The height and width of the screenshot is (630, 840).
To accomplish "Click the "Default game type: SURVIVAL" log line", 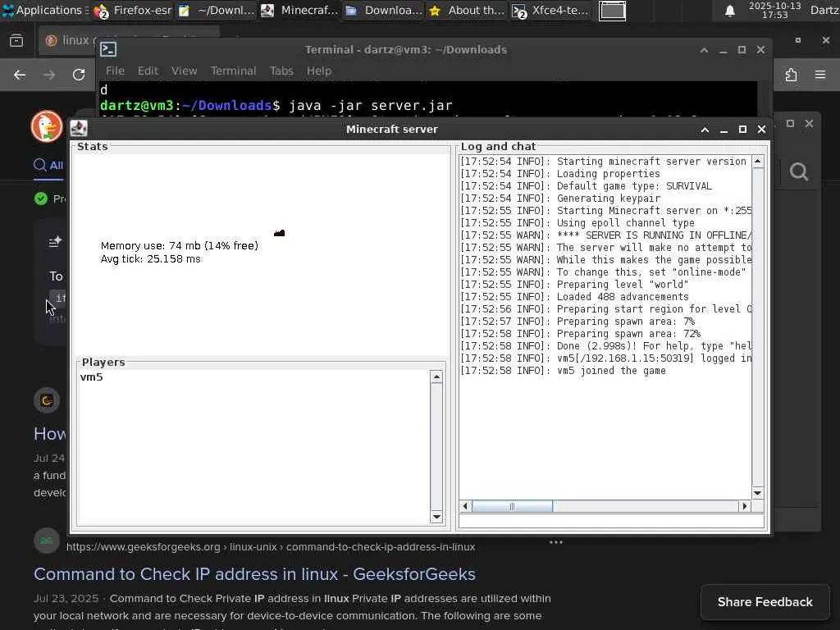I will click(586, 186).
